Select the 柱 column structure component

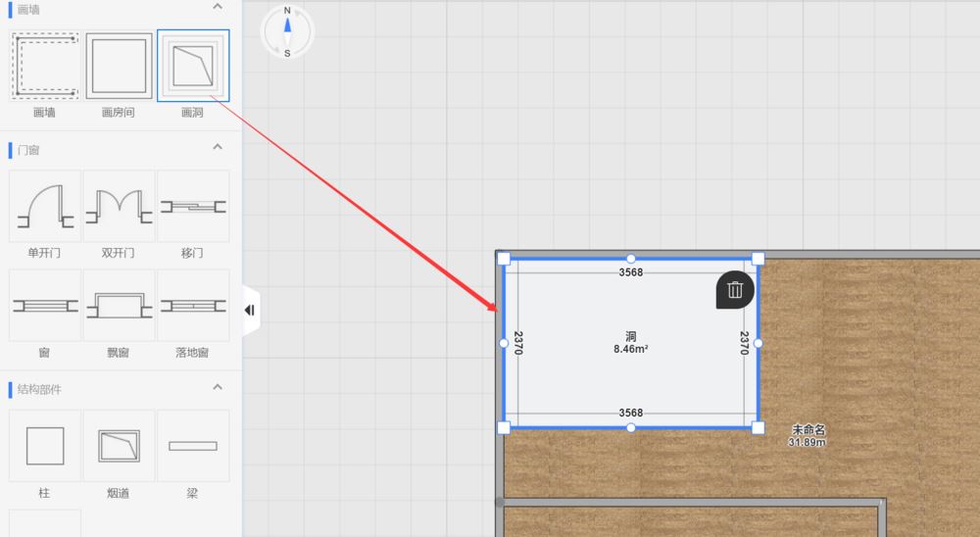[x=44, y=446]
